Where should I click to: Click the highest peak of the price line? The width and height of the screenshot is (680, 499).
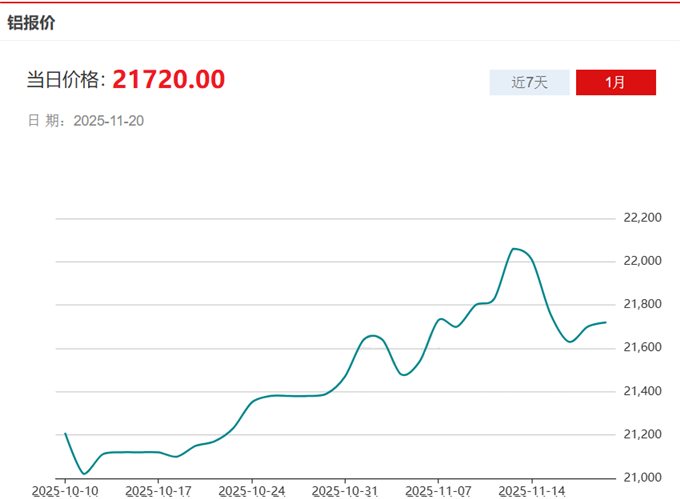pos(514,248)
